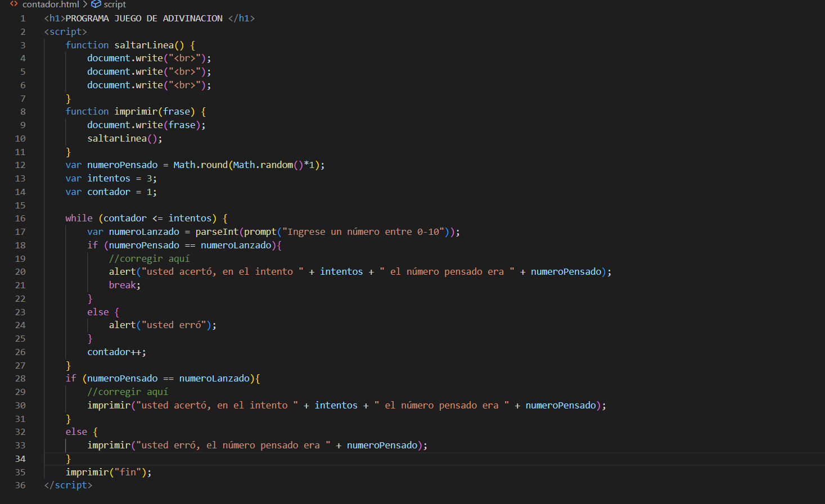
Task: Open the contador.html breadcrumb item
Action: pyautogui.click(x=51, y=4)
